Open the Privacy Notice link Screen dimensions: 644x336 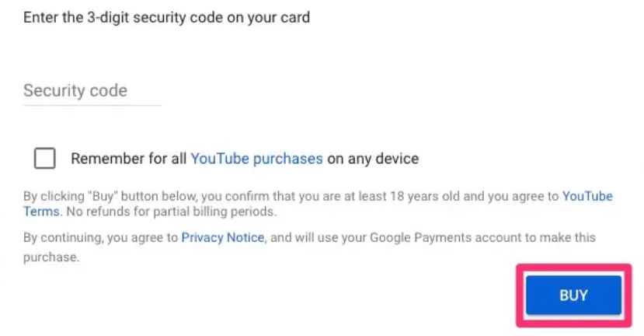(223, 238)
